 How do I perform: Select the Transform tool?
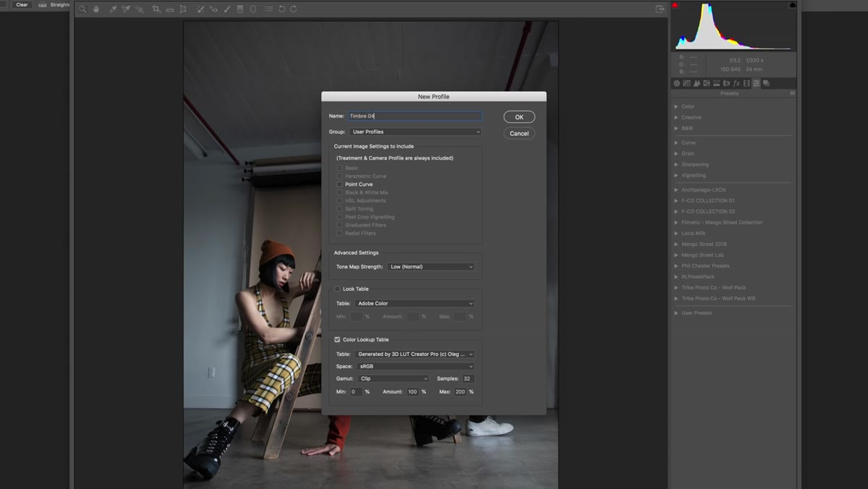click(x=183, y=9)
